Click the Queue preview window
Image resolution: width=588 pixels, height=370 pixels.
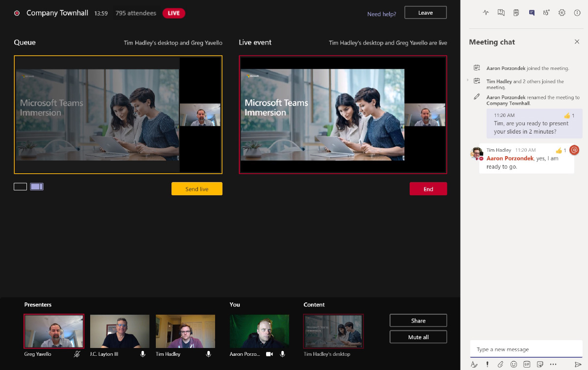click(118, 115)
